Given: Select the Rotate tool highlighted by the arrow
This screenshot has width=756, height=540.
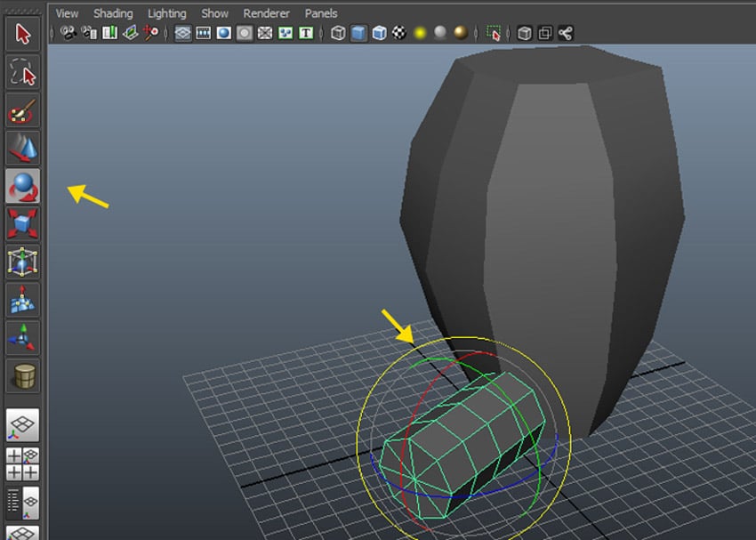Looking at the screenshot, I should point(22,186).
